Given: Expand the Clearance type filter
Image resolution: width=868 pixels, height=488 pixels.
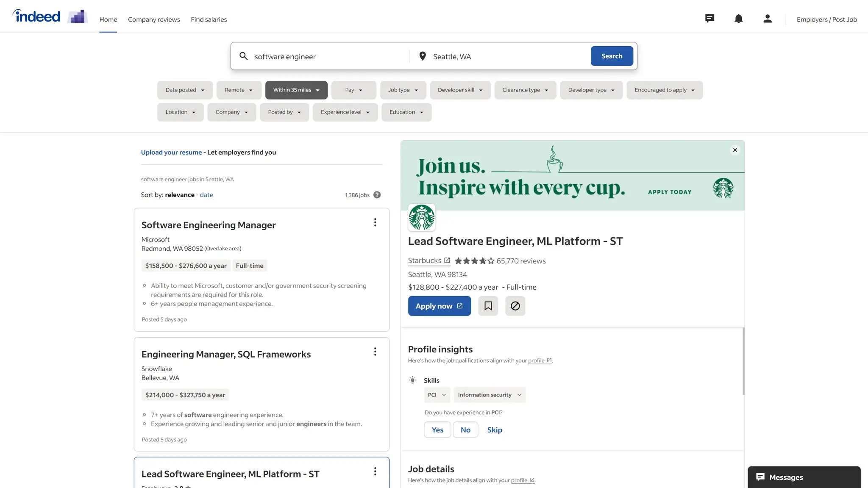Looking at the screenshot, I should [525, 90].
